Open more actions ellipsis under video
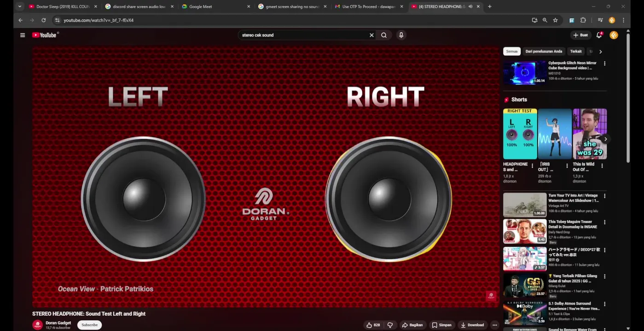644x331 pixels. pyautogui.click(x=494, y=325)
